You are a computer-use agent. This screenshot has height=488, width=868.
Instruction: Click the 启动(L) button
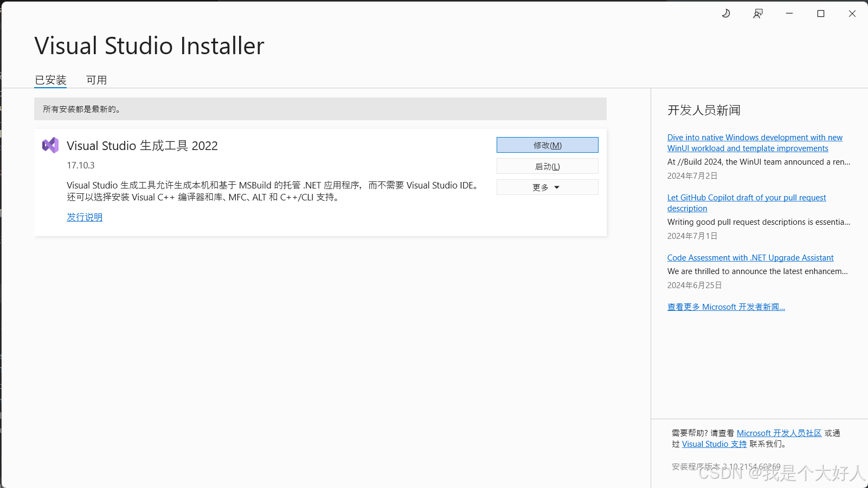coord(548,166)
